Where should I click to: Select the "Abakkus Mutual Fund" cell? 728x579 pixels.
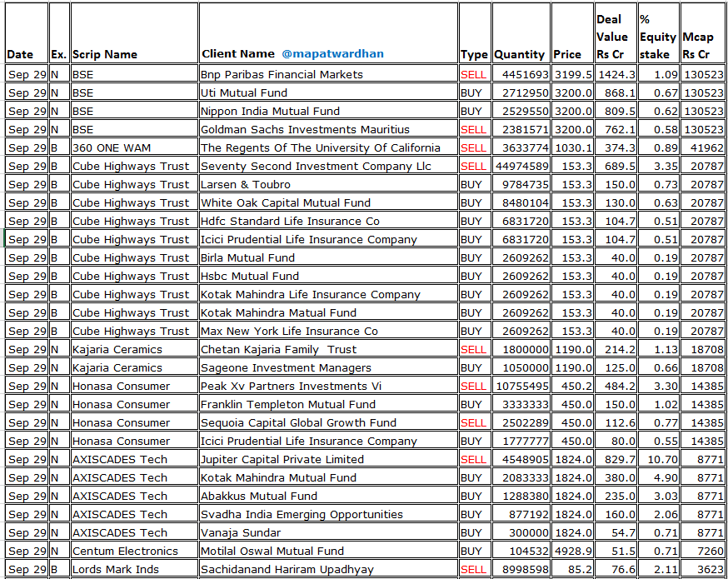point(328,497)
